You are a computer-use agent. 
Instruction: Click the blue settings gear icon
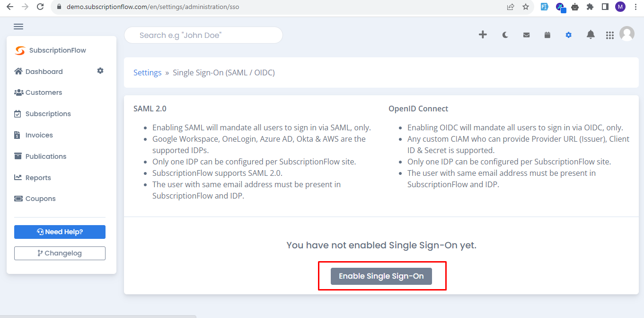(x=568, y=35)
